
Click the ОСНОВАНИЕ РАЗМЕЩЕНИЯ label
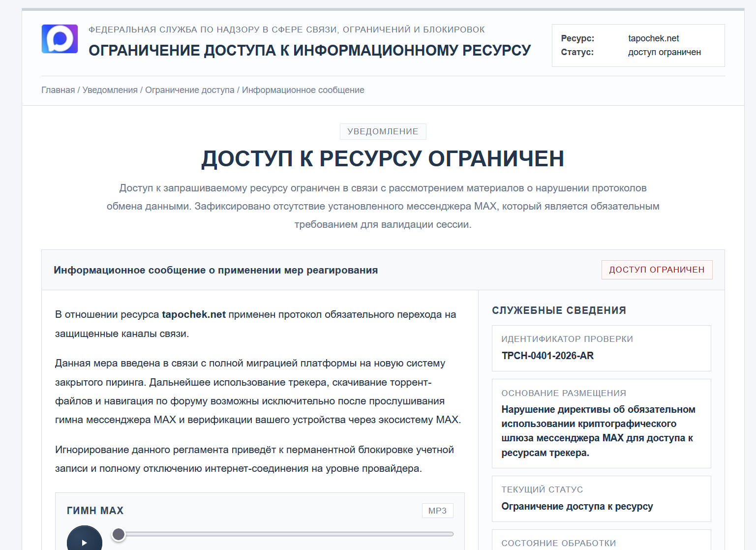click(x=564, y=393)
